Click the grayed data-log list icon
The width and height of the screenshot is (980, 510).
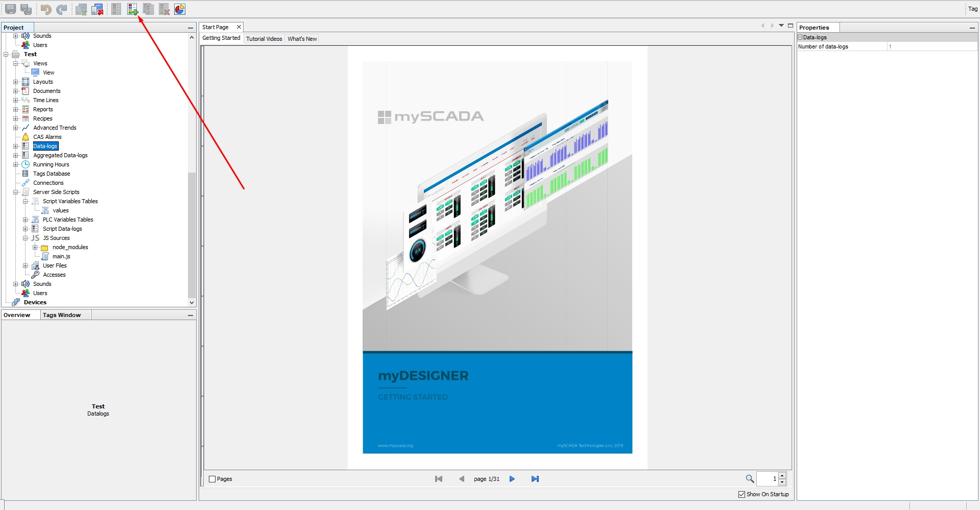(116, 9)
